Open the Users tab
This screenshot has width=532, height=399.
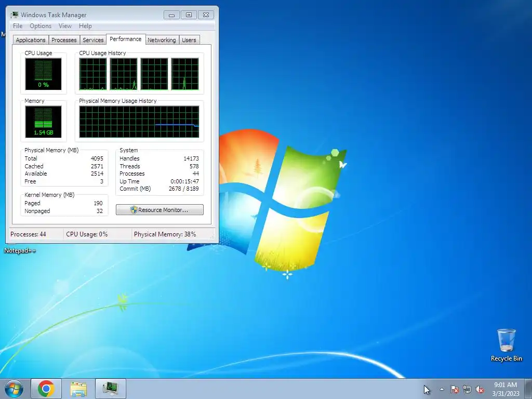coord(189,40)
